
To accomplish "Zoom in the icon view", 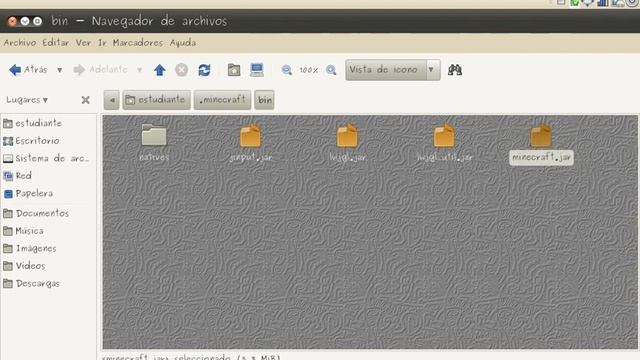I will point(331,70).
